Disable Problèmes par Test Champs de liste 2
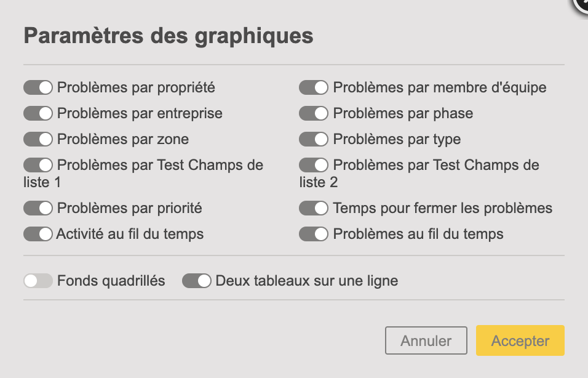The height and width of the screenshot is (378, 588). click(x=314, y=165)
